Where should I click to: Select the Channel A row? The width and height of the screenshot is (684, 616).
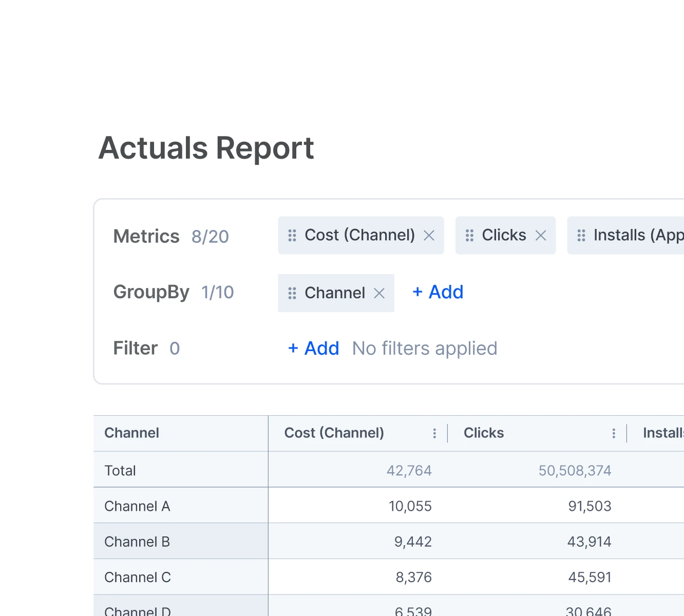tap(137, 506)
